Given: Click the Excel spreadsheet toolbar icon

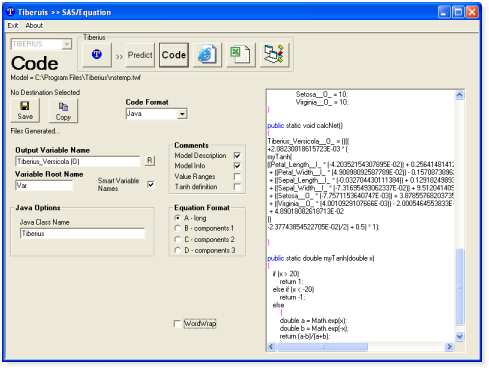Looking at the screenshot, I should [241, 55].
